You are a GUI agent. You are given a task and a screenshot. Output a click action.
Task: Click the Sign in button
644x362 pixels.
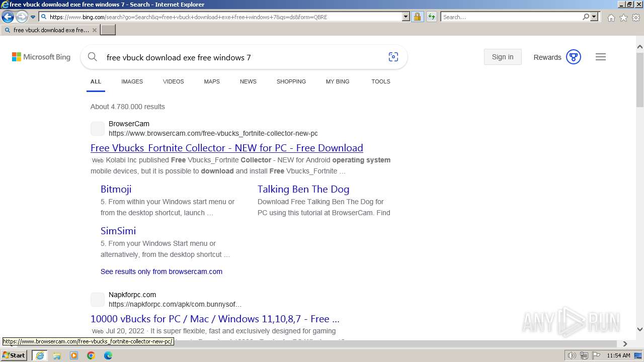click(x=503, y=57)
